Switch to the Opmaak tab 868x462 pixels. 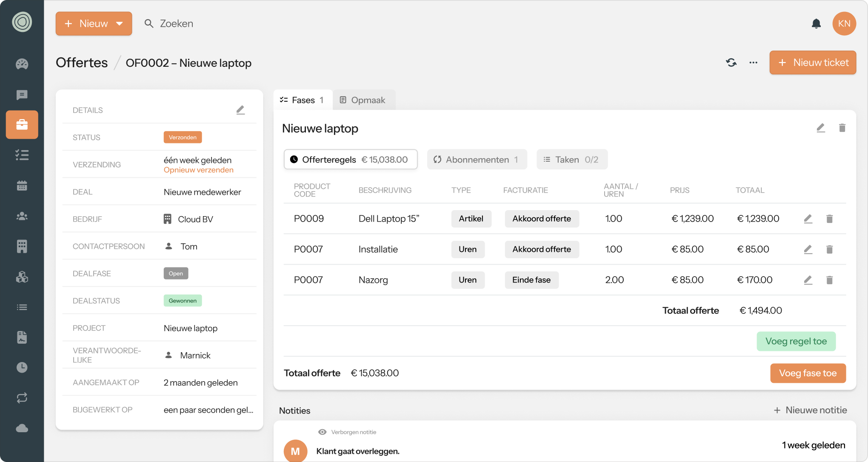click(x=363, y=100)
